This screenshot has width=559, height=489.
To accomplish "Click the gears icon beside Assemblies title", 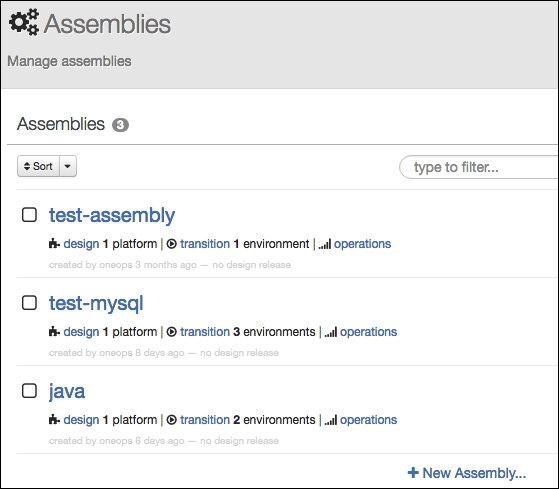I will click(x=24, y=22).
